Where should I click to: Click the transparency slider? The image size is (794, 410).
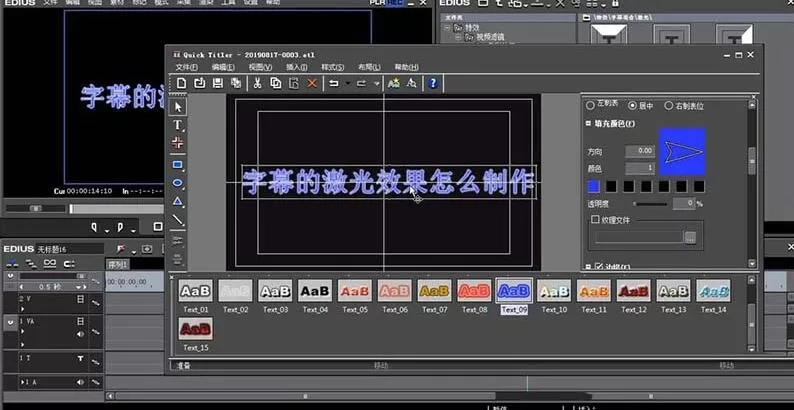click(651, 204)
